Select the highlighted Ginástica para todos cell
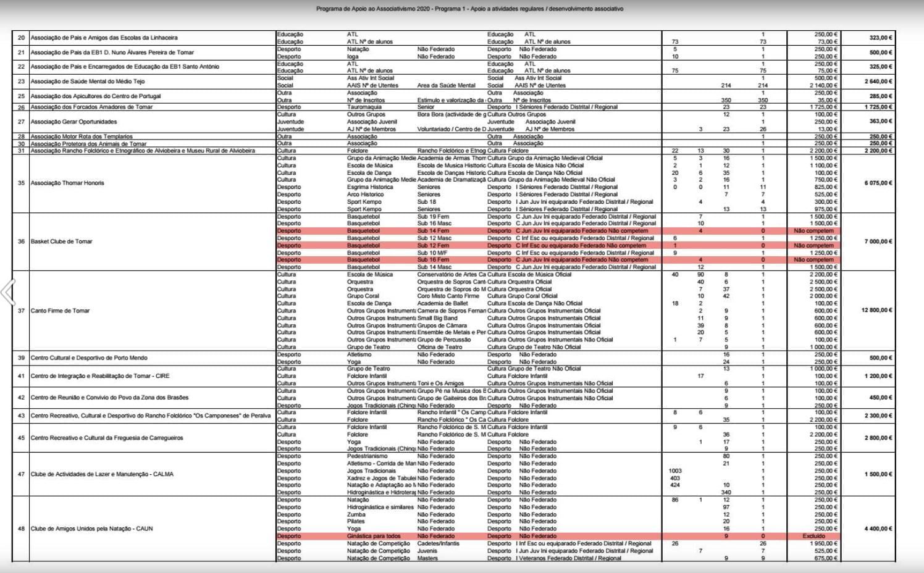The width and height of the screenshot is (924, 573). point(374,536)
